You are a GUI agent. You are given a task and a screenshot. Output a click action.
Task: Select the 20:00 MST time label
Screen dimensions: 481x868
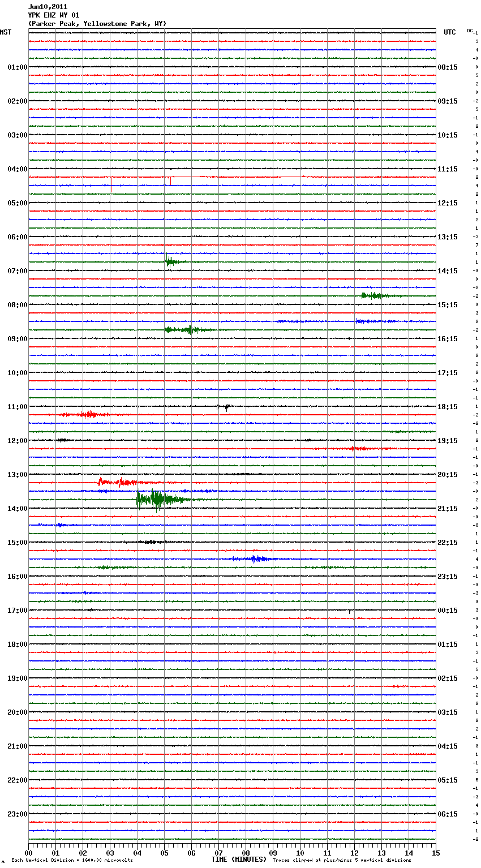click(x=18, y=712)
